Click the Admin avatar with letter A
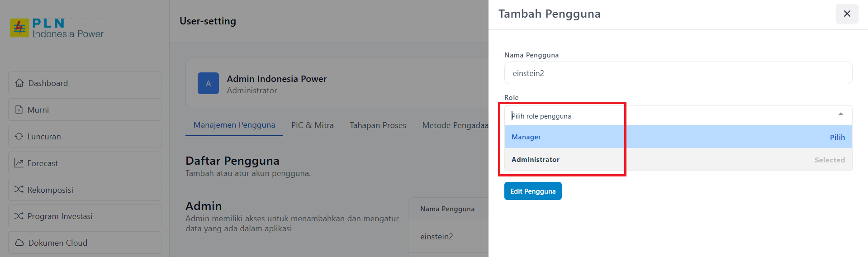868x257 pixels. (x=208, y=83)
